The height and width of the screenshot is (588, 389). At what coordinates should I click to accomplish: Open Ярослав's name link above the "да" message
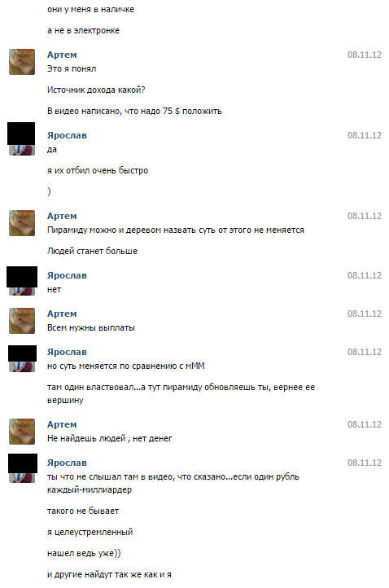click(x=67, y=135)
